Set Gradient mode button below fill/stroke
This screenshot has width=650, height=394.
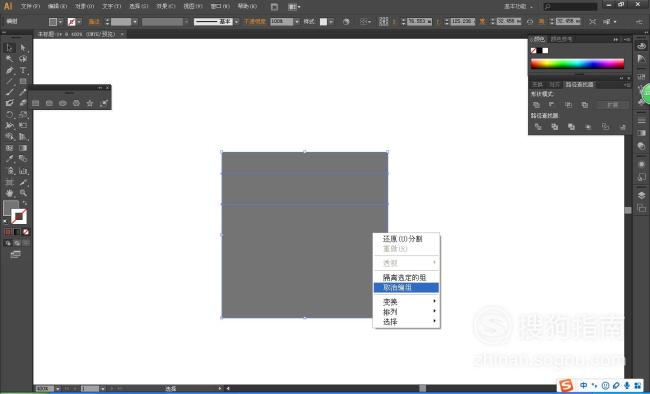(17, 232)
